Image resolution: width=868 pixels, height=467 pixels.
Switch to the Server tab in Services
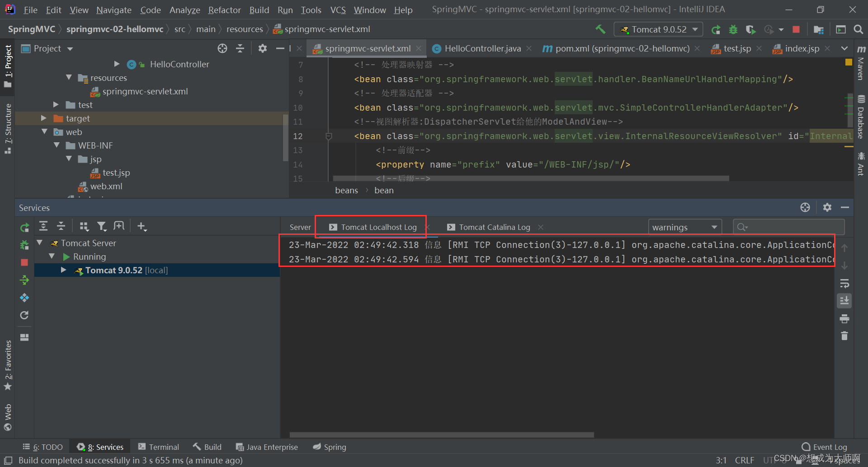[300, 227]
